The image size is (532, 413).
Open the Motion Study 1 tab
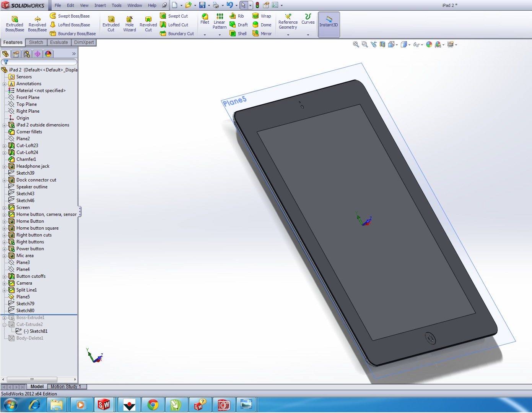(66, 387)
